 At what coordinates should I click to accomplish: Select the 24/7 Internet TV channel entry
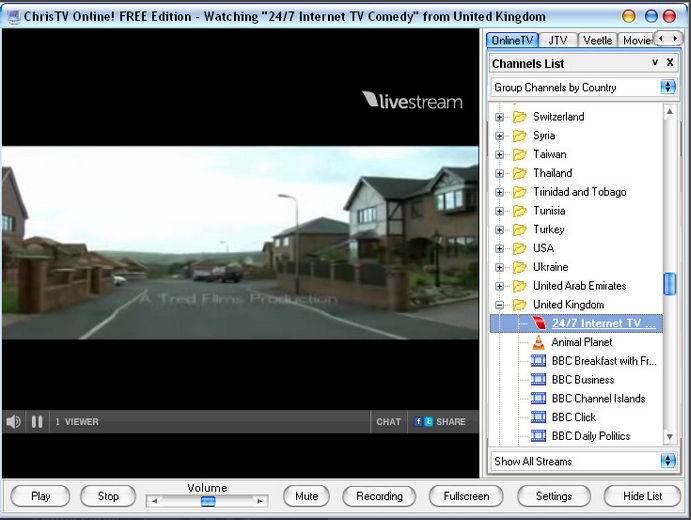pyautogui.click(x=576, y=323)
